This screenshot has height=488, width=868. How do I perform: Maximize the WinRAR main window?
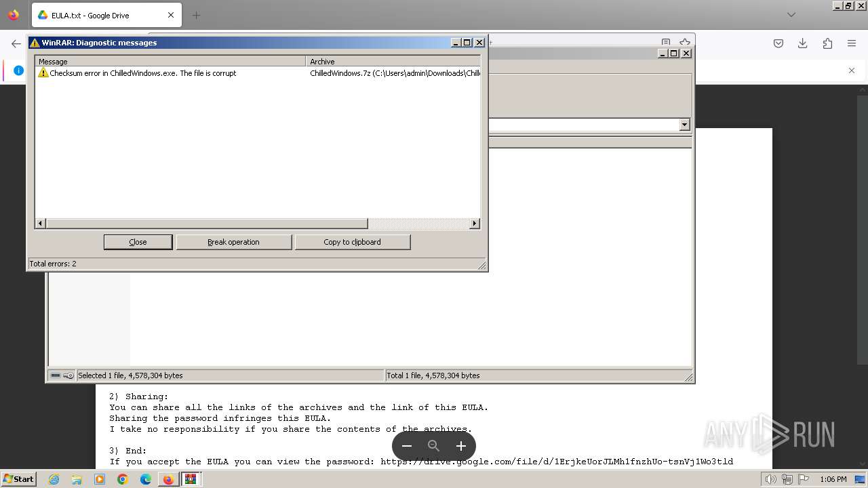(674, 54)
